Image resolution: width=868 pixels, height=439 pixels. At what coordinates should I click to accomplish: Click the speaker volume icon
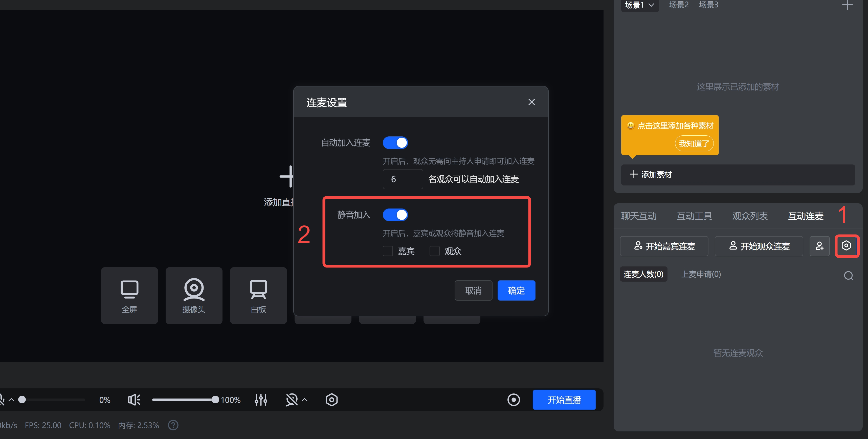134,400
